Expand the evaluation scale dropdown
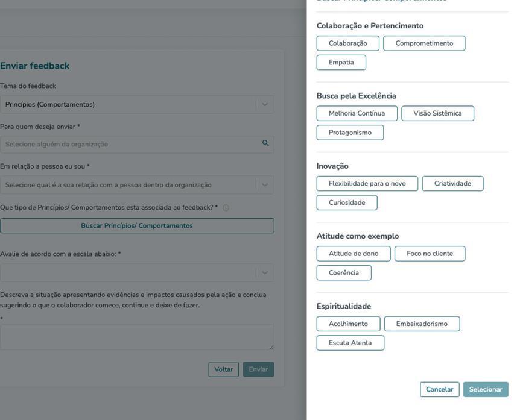517x420 pixels. coord(264,272)
